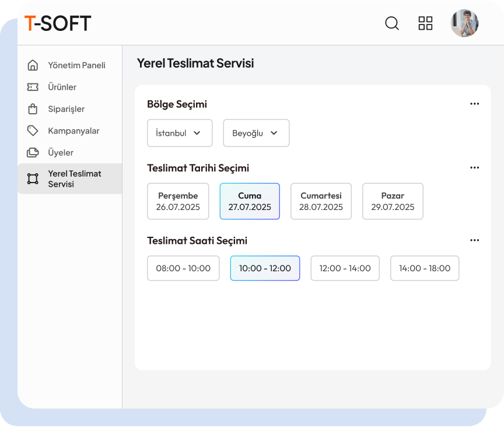Expand the Beyoğlu district dropdown
The width and height of the screenshot is (504, 427).
point(256,133)
